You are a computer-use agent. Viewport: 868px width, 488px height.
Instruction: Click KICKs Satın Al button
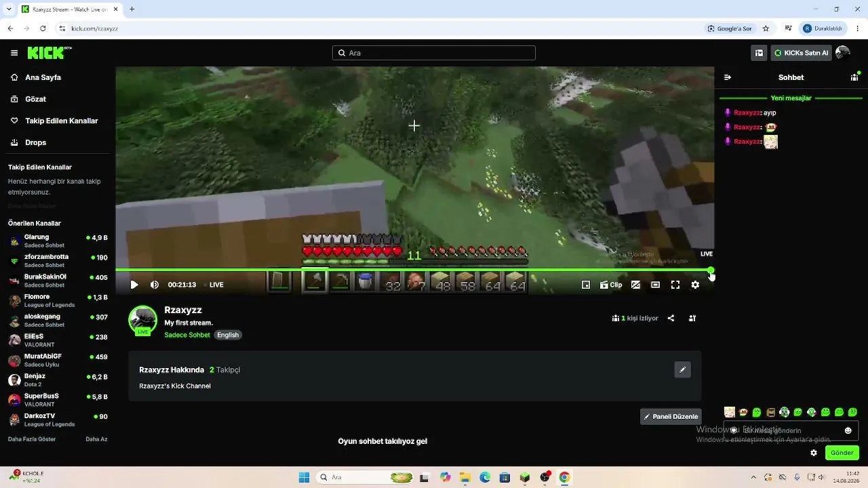801,53
